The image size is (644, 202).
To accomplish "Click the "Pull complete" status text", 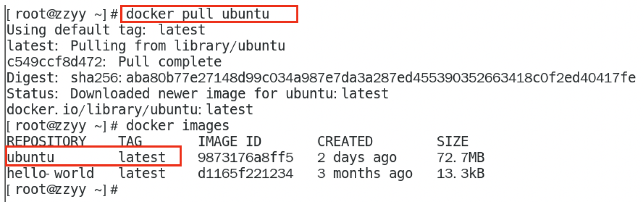I will coord(170,62).
